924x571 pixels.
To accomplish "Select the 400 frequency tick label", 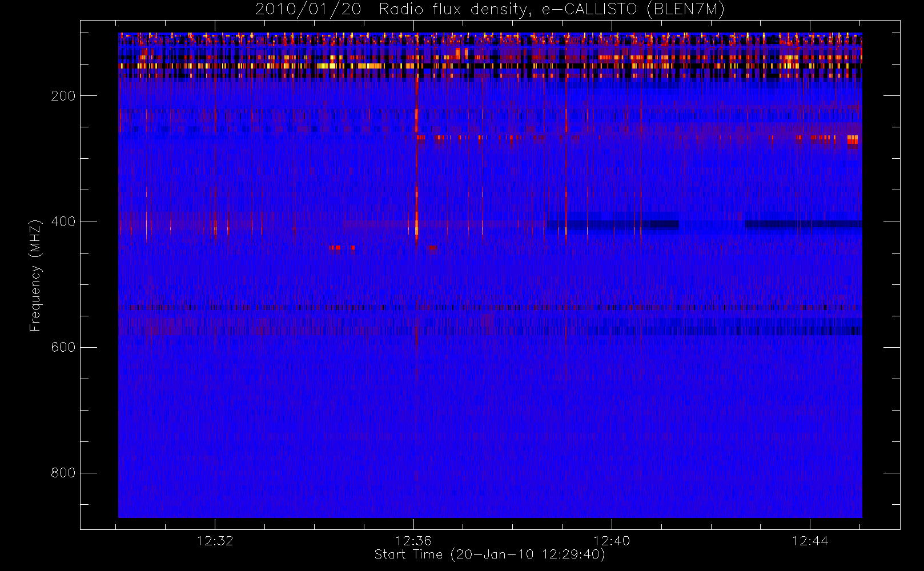I will click(x=63, y=222).
